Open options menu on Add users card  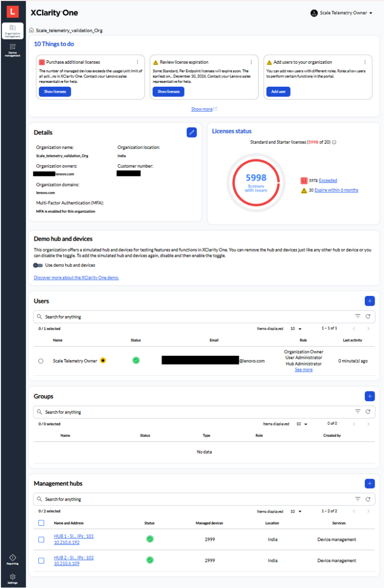point(365,62)
